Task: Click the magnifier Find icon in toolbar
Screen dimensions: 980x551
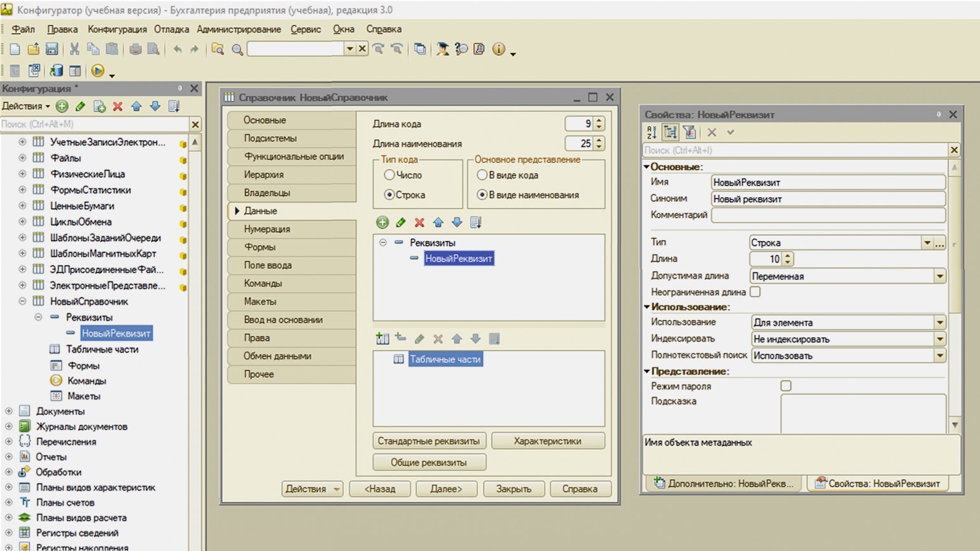Action: [x=237, y=49]
